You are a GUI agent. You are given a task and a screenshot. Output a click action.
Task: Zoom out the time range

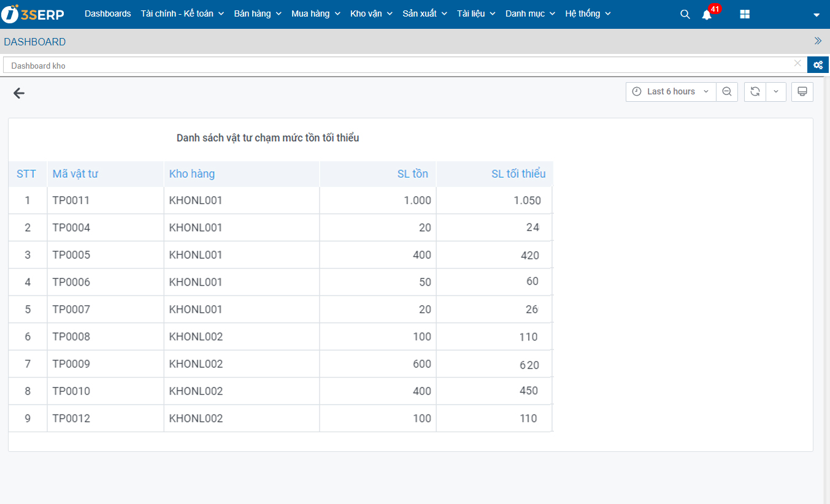[x=727, y=92]
